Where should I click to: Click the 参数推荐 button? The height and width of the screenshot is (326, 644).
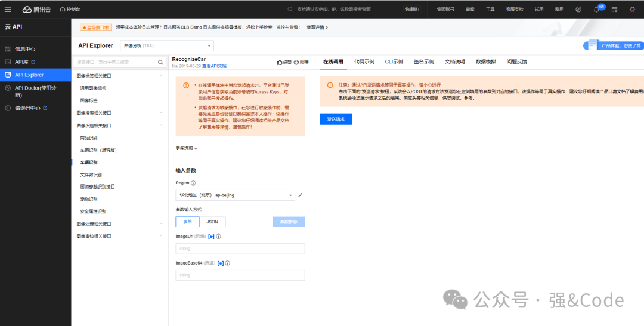click(x=289, y=222)
